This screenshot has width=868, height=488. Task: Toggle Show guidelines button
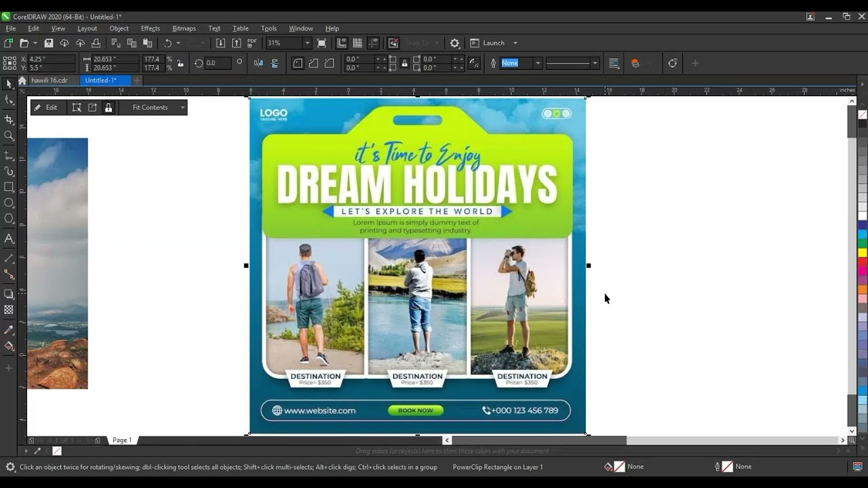click(x=373, y=43)
